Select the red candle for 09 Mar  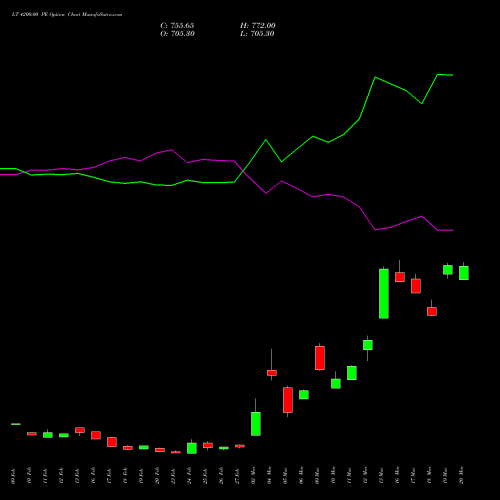(x=320, y=358)
